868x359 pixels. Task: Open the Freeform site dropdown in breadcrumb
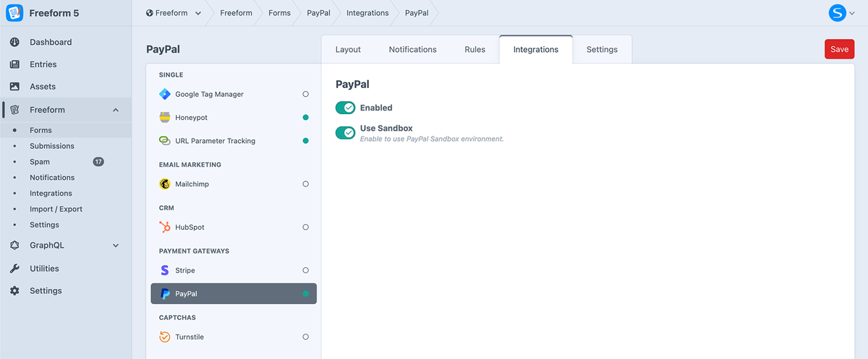(174, 13)
